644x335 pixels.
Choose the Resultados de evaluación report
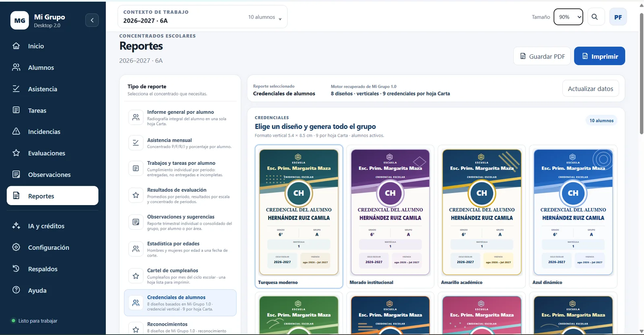tap(180, 195)
